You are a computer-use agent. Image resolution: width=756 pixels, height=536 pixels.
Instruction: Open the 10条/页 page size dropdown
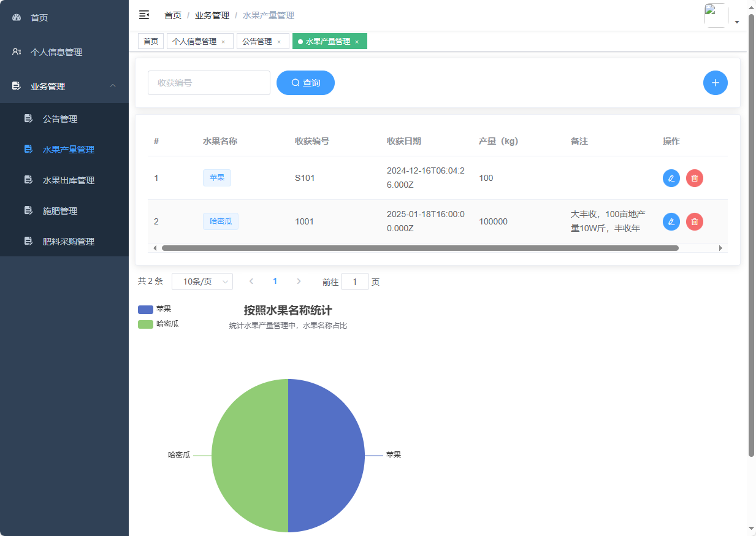(202, 281)
